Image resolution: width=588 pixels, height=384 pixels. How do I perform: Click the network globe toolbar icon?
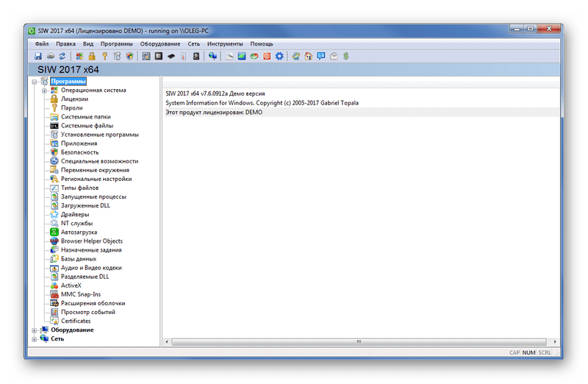point(212,57)
